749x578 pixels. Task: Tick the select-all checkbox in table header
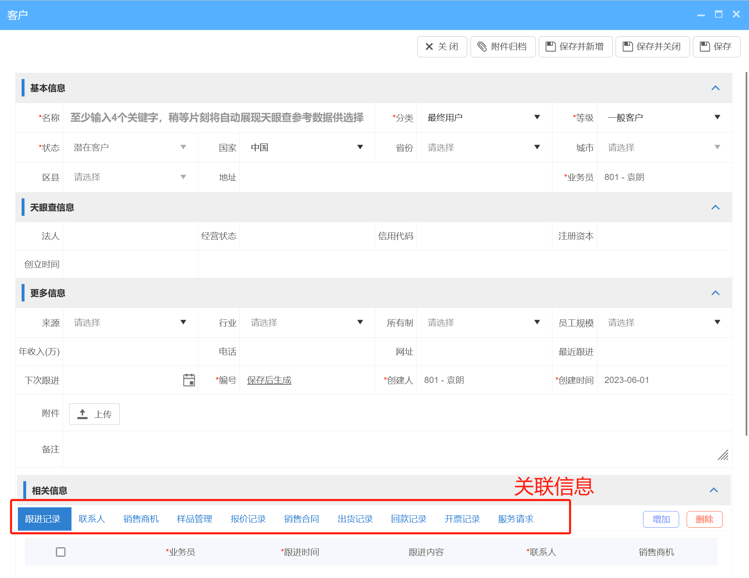(x=61, y=552)
